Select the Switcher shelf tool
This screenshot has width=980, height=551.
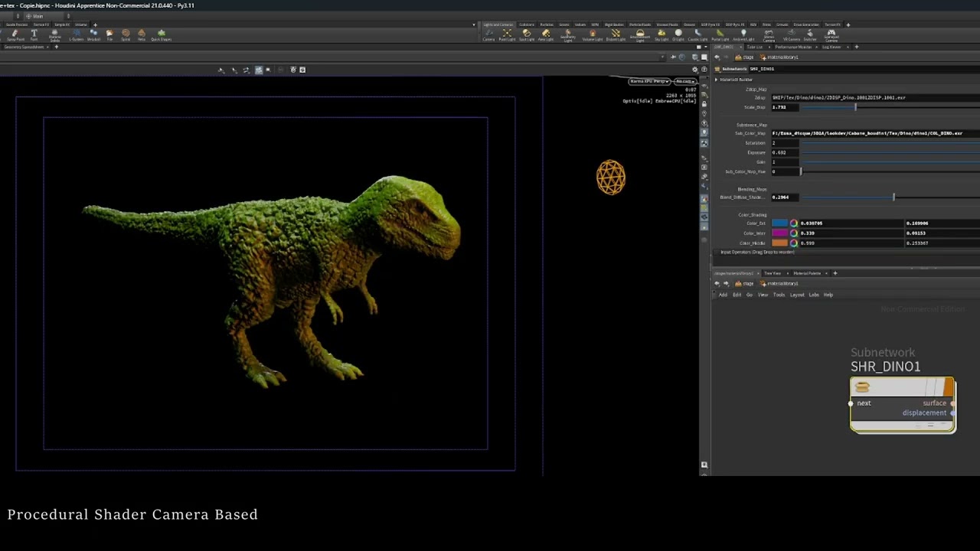(810, 35)
